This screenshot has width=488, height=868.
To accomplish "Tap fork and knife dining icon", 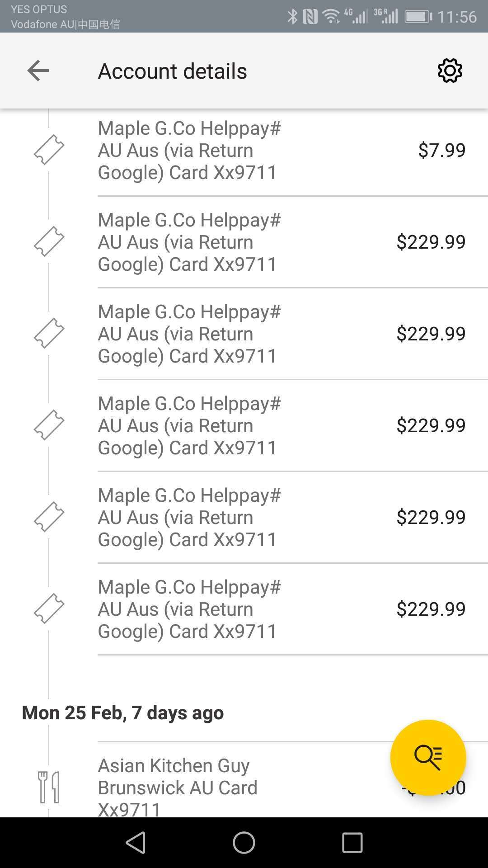I will pyautogui.click(x=49, y=787).
